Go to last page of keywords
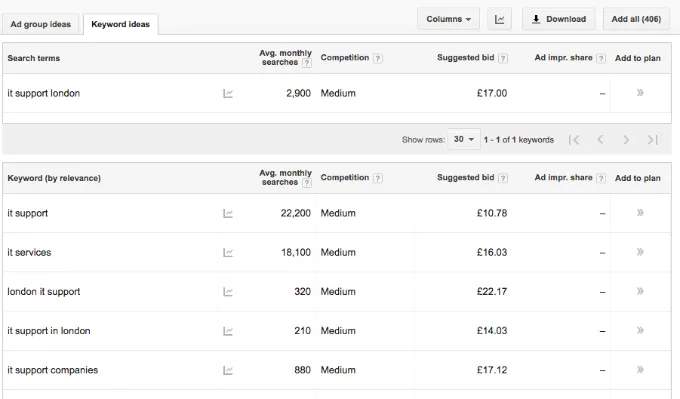The width and height of the screenshot is (680, 399). coord(653,140)
